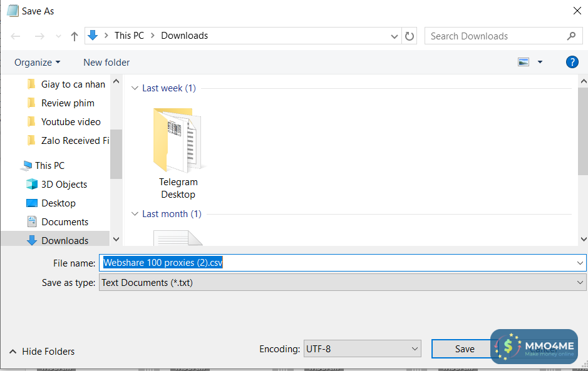Open the 'Save as type' dropdown

point(343,283)
